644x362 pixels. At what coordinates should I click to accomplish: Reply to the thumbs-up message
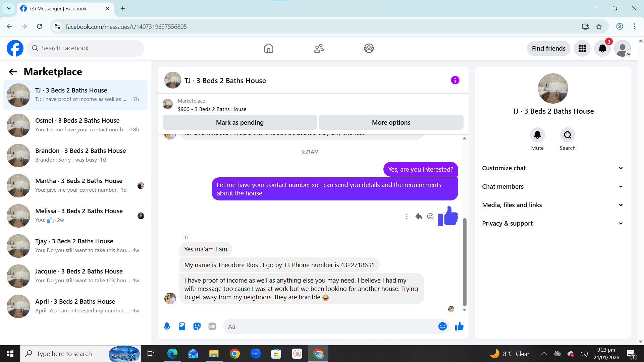pos(419,216)
